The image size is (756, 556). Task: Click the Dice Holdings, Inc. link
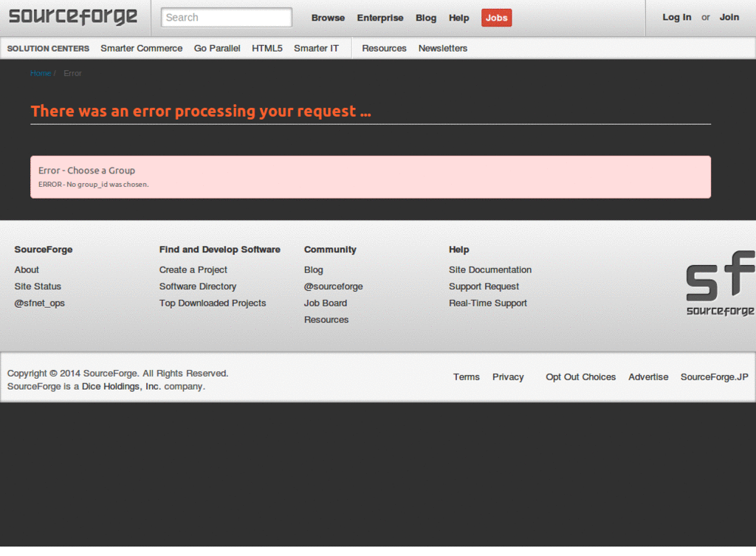[x=121, y=386]
